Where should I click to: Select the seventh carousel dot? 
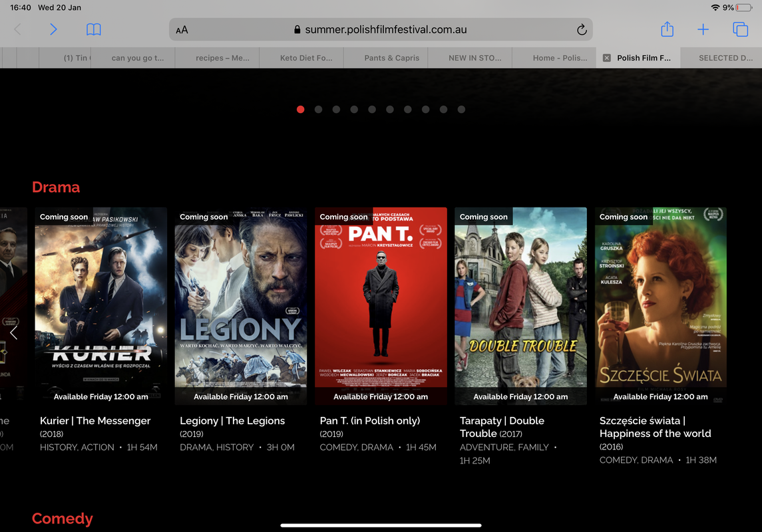pos(408,109)
